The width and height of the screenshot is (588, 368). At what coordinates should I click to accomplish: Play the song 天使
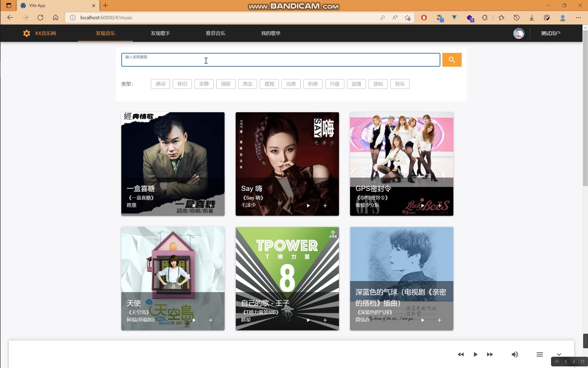pos(194,320)
